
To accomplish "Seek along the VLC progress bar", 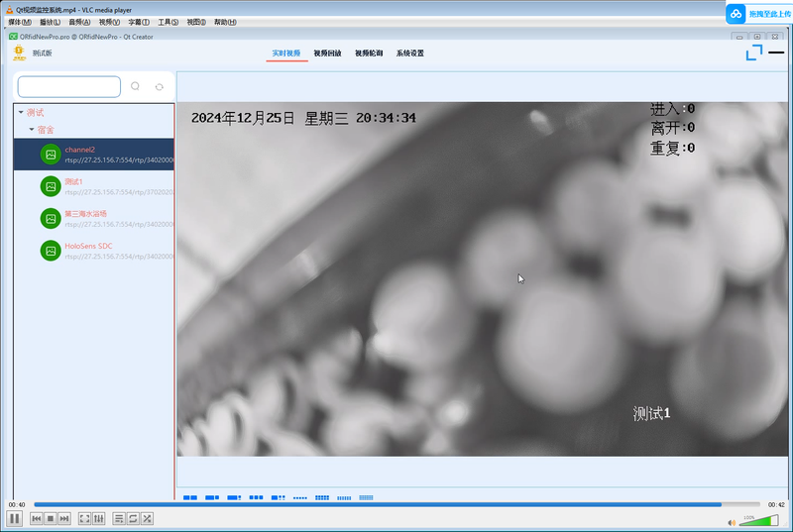I will pyautogui.click(x=396, y=504).
